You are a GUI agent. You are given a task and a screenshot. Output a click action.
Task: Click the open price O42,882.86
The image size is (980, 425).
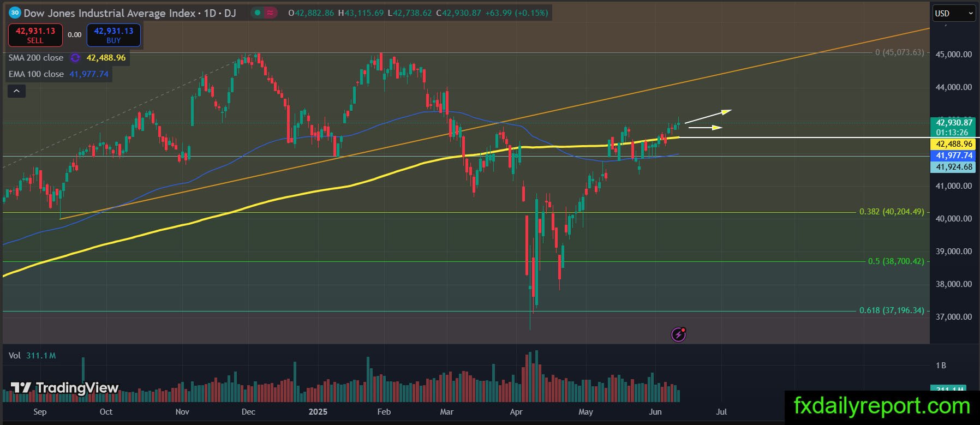311,13
